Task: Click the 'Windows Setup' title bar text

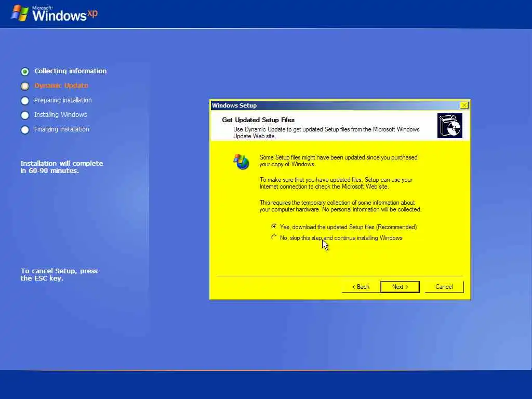Action: coord(234,105)
